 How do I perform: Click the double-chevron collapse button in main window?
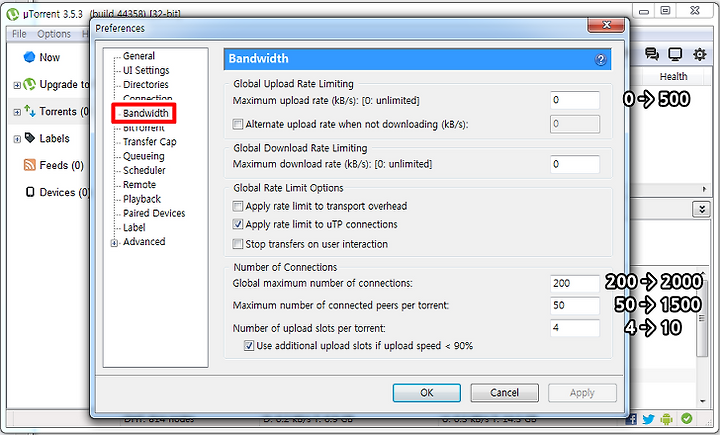pyautogui.click(x=701, y=209)
